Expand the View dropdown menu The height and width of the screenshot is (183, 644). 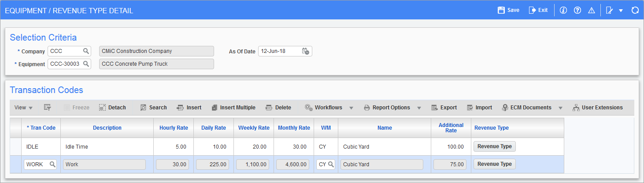click(23, 108)
